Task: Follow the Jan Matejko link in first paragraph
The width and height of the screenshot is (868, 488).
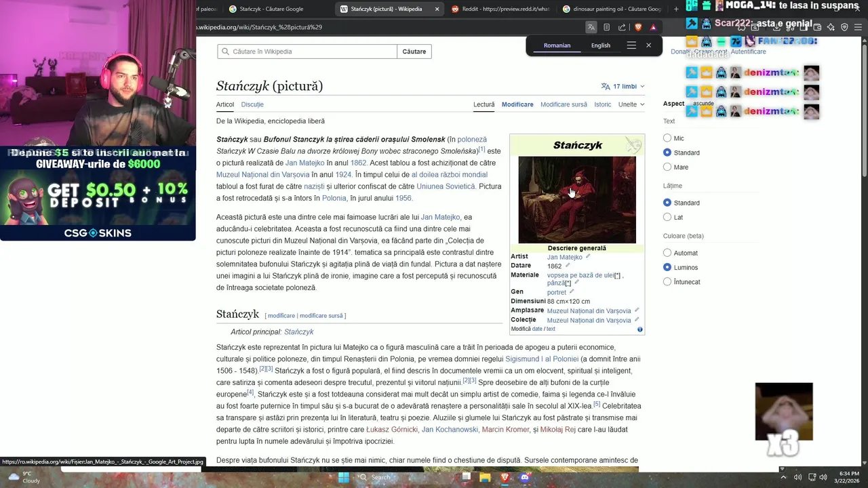Action: coord(304,163)
